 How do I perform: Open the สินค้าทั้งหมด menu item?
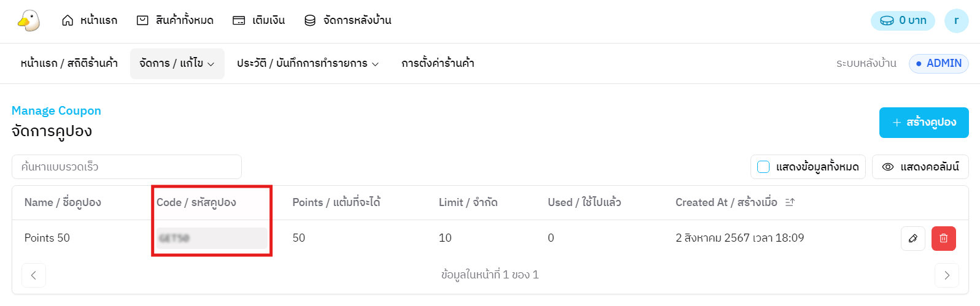(175, 21)
